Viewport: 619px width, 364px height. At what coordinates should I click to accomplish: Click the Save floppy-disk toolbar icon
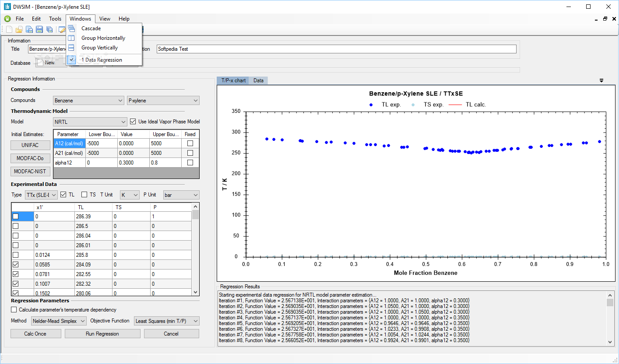click(x=39, y=30)
